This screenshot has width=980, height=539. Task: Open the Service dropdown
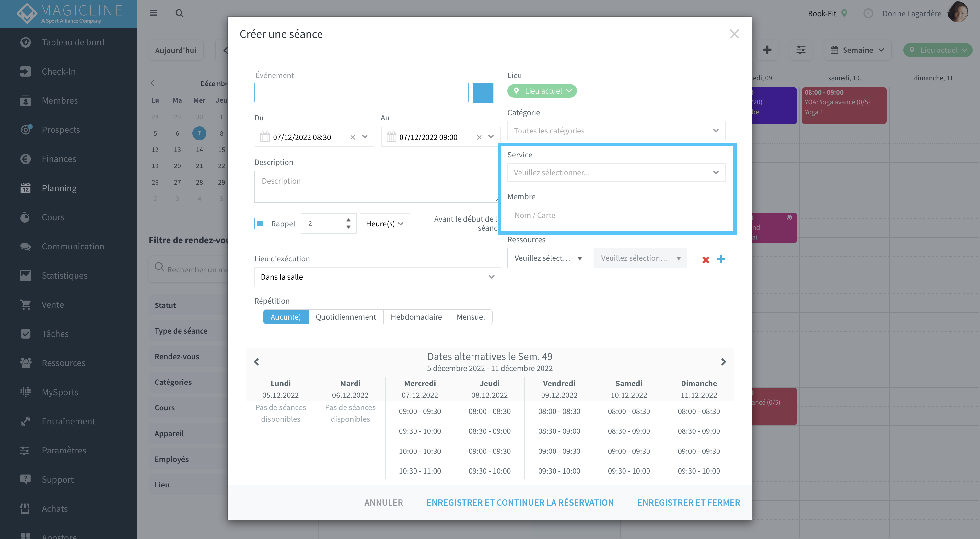pos(616,172)
